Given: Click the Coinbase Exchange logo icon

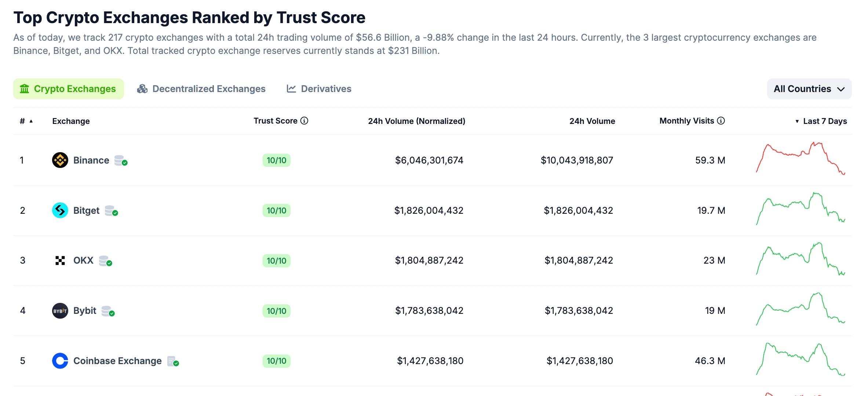Looking at the screenshot, I should tap(60, 361).
